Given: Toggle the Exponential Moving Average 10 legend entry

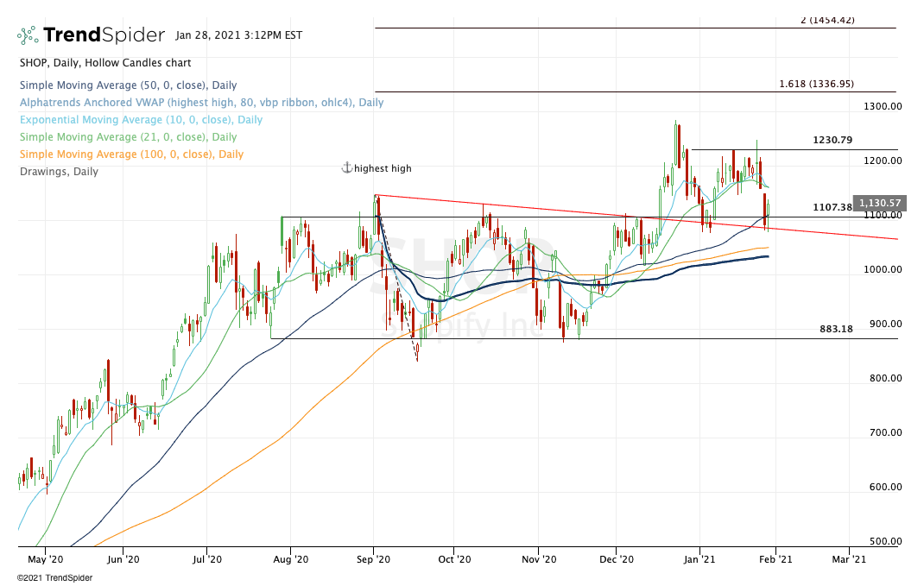Looking at the screenshot, I should (x=140, y=120).
